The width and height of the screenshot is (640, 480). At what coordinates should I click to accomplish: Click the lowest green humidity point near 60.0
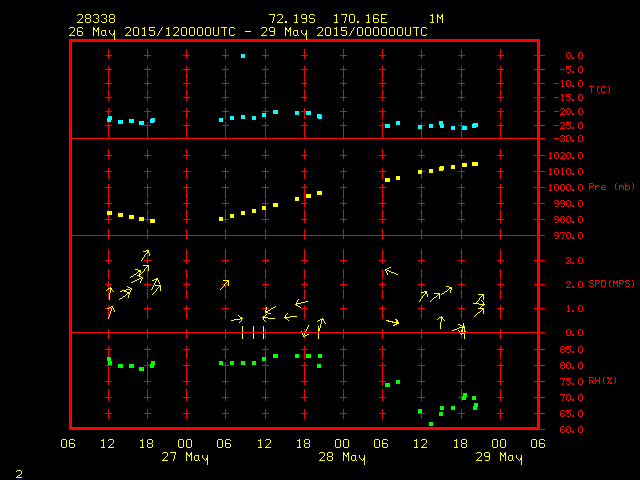coord(431,424)
